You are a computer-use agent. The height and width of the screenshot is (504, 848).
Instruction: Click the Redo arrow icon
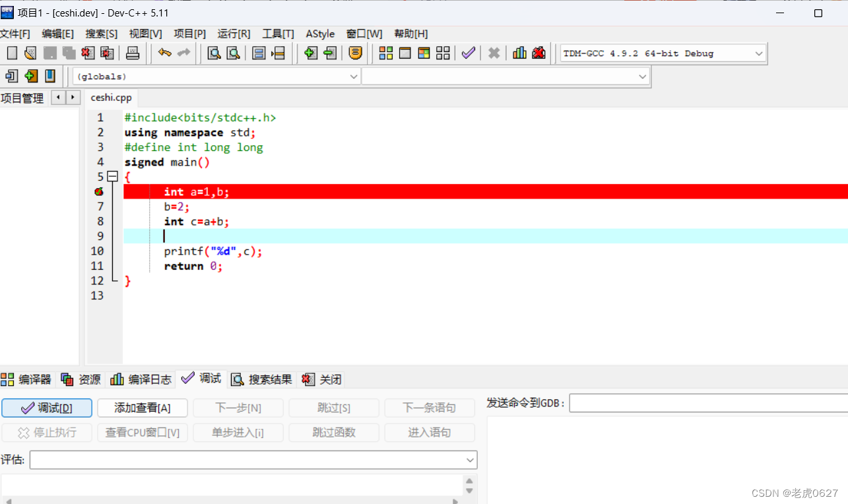(183, 53)
